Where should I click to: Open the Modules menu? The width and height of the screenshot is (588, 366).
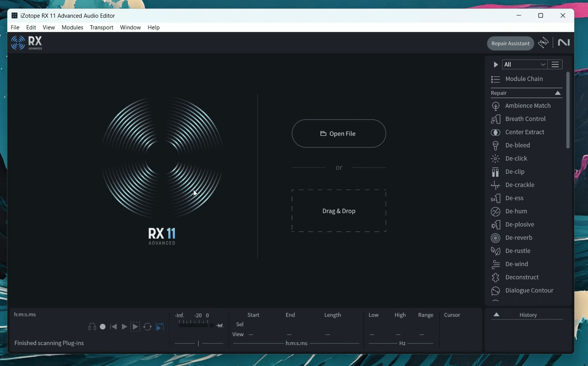(x=72, y=27)
